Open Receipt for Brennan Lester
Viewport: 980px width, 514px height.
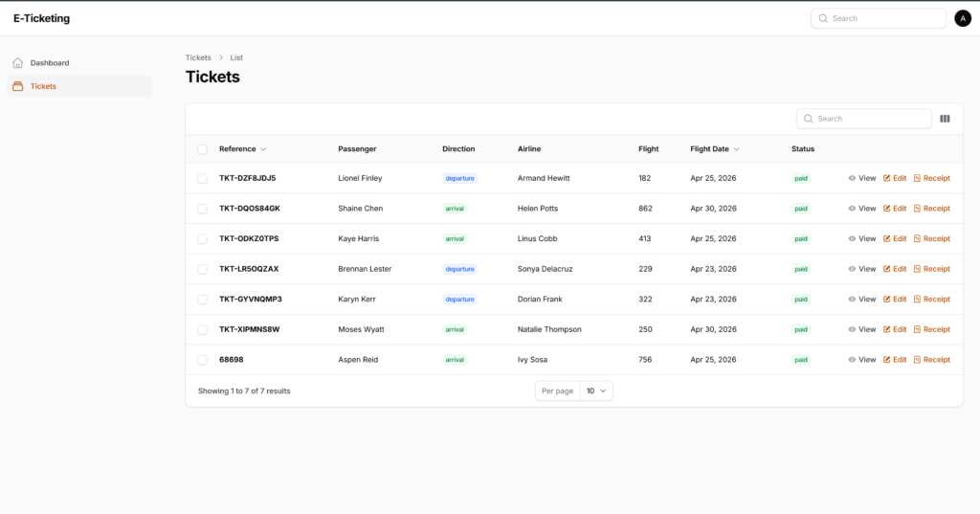932,269
